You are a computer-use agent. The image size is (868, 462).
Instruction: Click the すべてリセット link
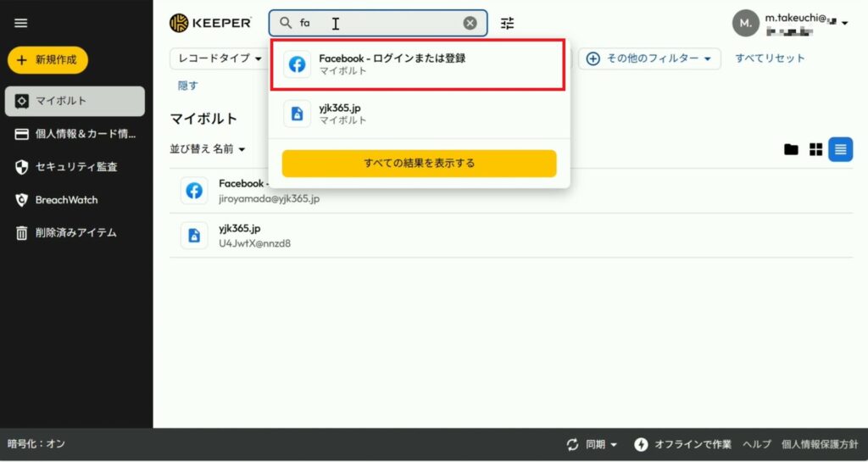[770, 58]
